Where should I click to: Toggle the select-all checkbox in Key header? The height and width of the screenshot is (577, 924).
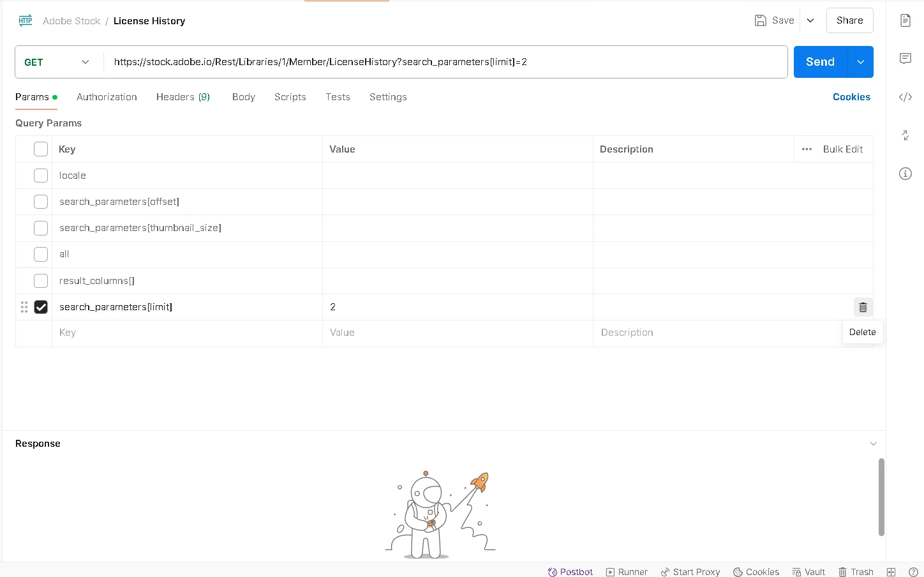pos(41,149)
